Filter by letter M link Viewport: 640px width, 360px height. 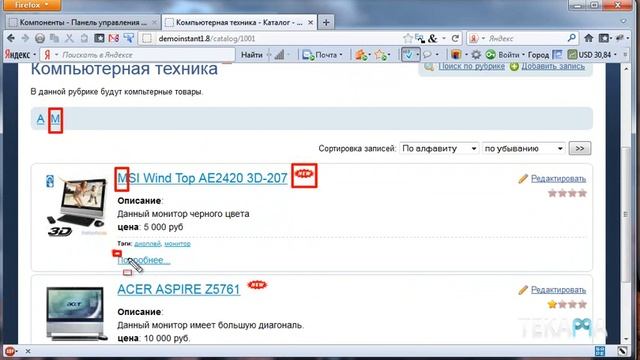coord(56,119)
